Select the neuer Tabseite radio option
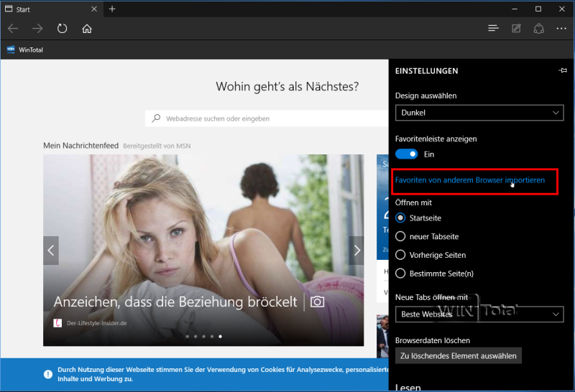The image size is (575, 392). point(400,236)
